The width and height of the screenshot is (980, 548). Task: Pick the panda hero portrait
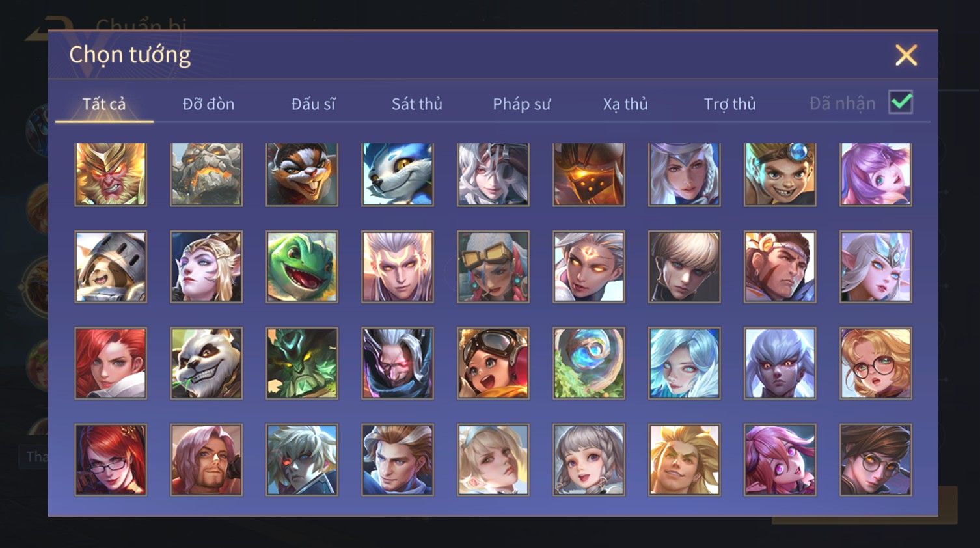[206, 363]
